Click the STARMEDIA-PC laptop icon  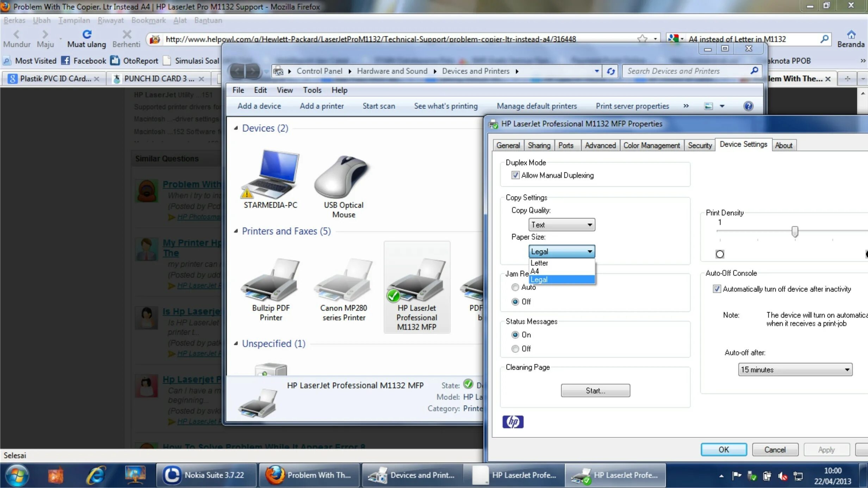271,175
